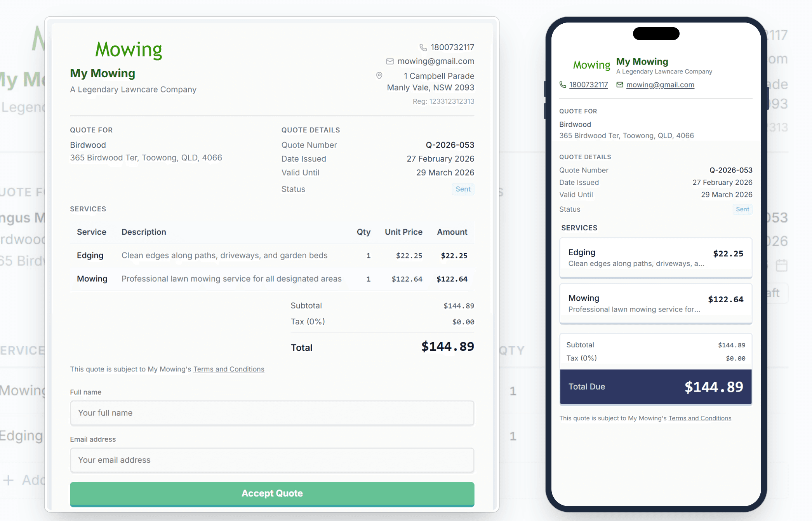Tap the dark Total Due bar in mobile preview
Image resolution: width=812 pixels, height=521 pixels.
(x=656, y=387)
